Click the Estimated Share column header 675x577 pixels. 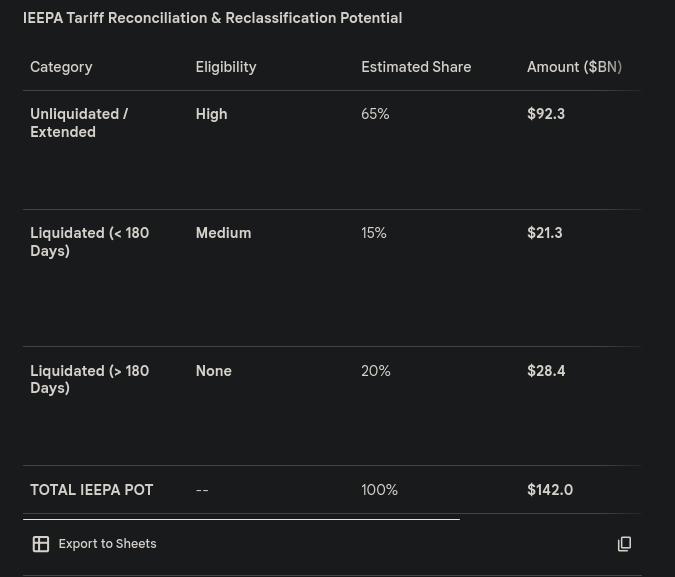[416, 67]
